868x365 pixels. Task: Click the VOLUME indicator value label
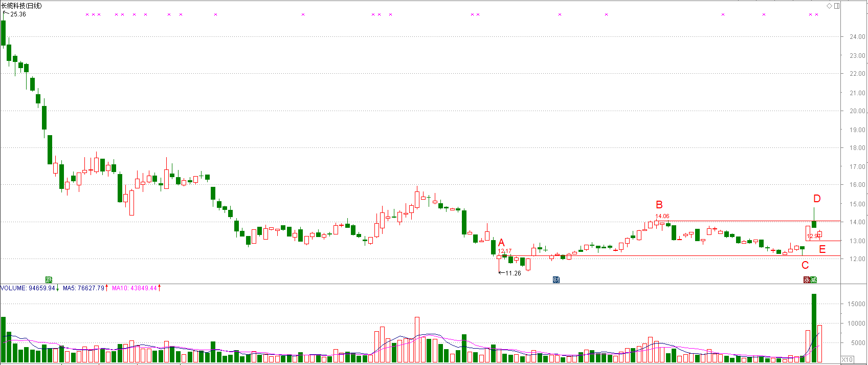click(28, 288)
